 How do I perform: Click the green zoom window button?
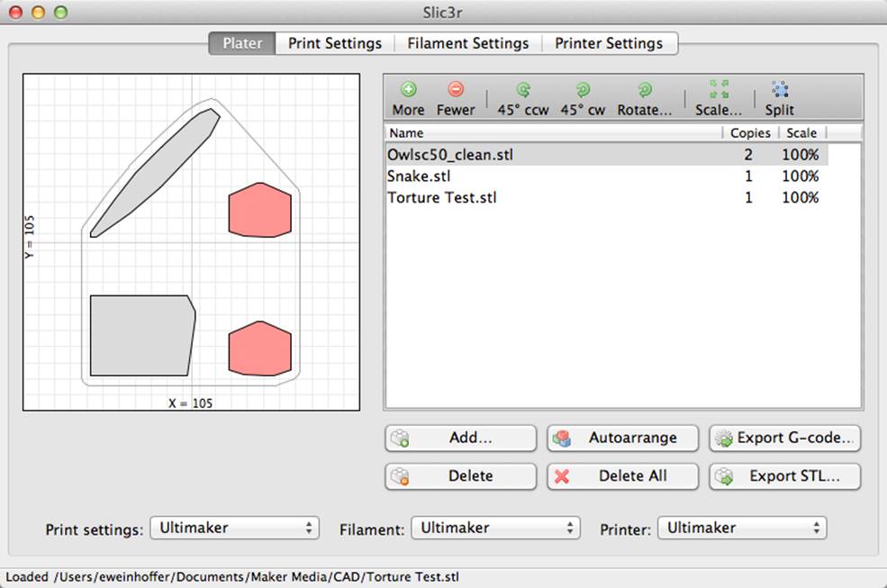pyautogui.click(x=60, y=12)
